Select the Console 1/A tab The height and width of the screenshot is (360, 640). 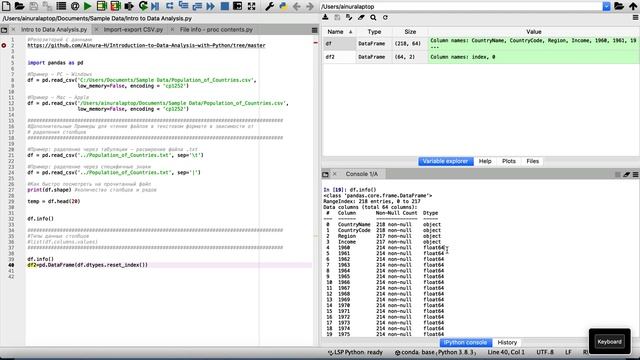pyautogui.click(x=362, y=174)
